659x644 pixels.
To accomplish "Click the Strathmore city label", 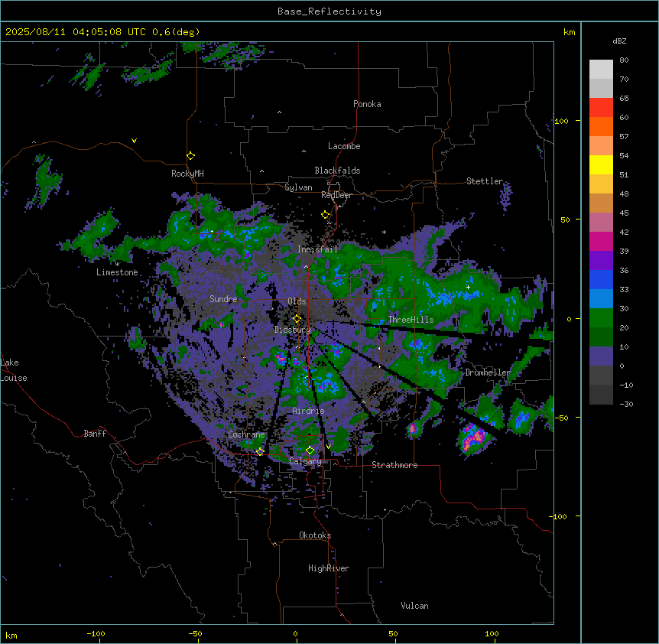I will point(394,465).
